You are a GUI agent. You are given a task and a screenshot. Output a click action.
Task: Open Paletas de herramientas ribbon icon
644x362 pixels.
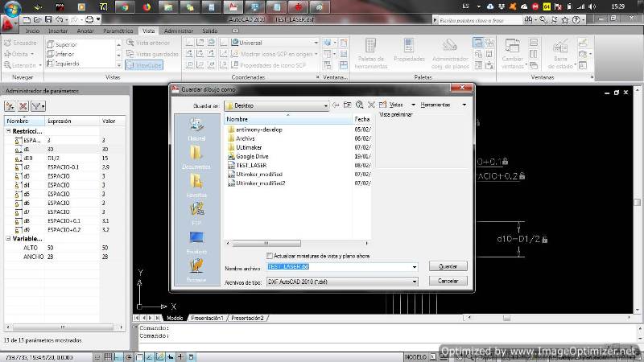[x=371, y=53]
